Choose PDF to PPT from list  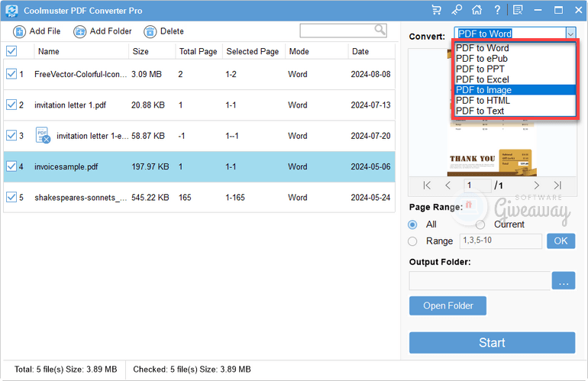(x=515, y=69)
